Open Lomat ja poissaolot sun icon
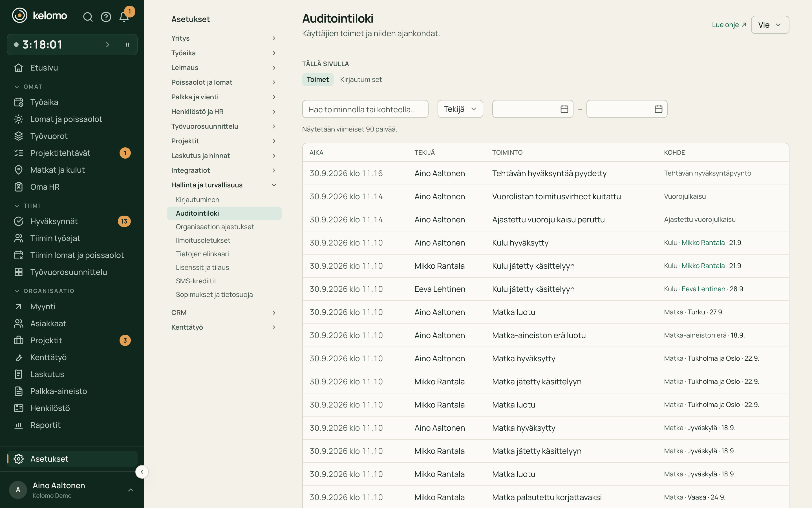 19,119
